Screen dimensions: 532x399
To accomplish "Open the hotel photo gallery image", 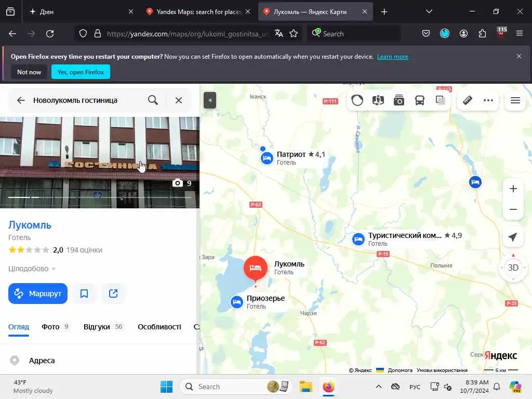I will [100, 163].
